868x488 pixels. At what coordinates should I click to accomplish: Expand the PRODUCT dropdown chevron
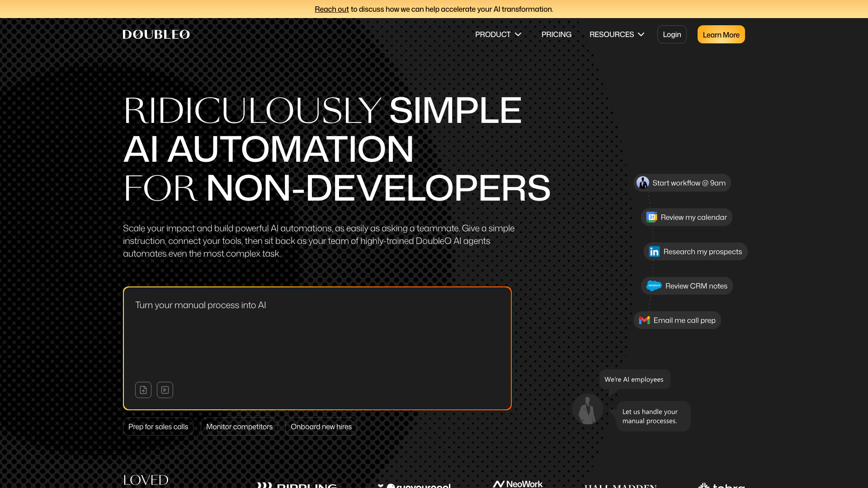pos(518,34)
